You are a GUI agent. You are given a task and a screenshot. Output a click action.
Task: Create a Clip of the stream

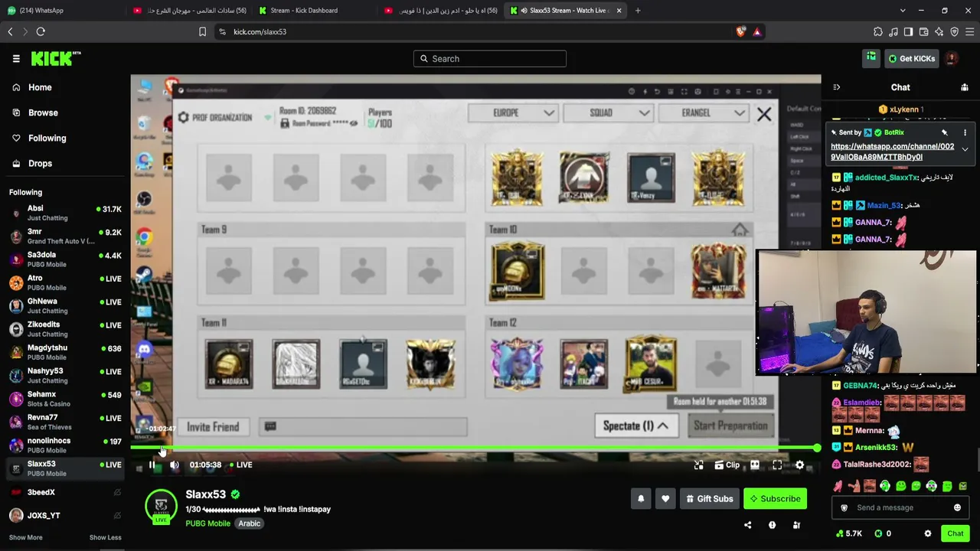[x=727, y=465]
